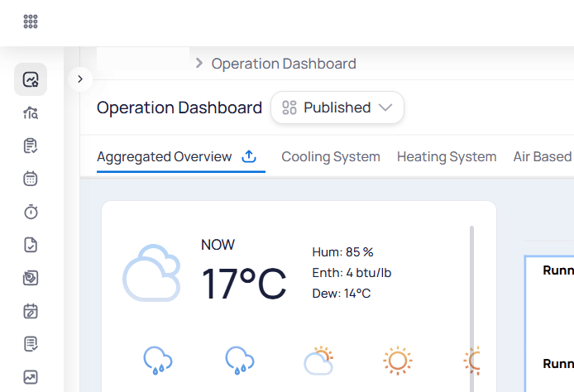Click the Enth: 4 btu/lb value

(352, 273)
